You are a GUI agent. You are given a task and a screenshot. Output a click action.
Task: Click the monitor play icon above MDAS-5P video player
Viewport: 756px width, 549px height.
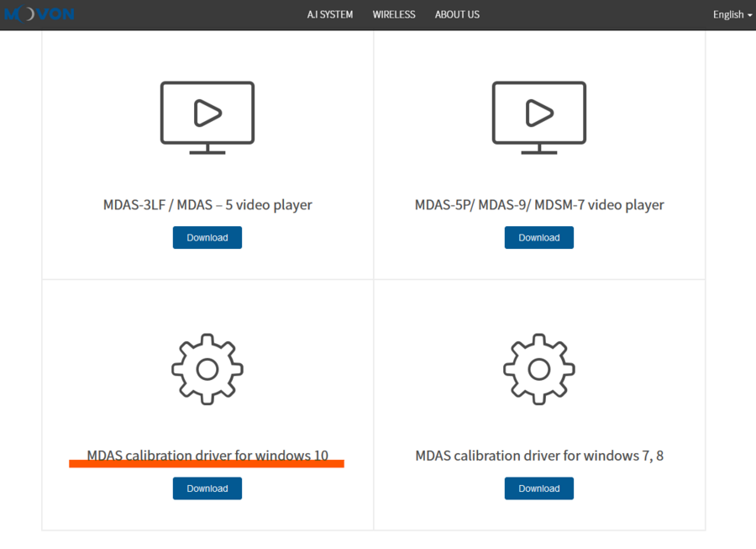tap(538, 116)
